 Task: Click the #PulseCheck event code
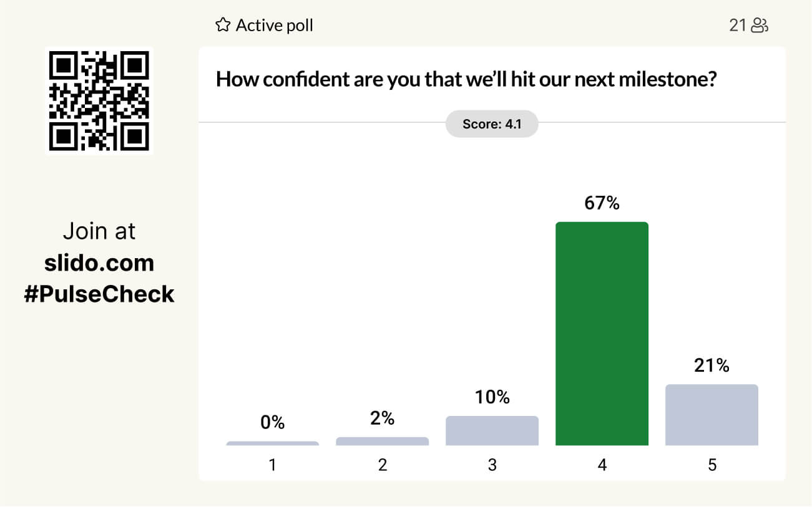coord(99,294)
